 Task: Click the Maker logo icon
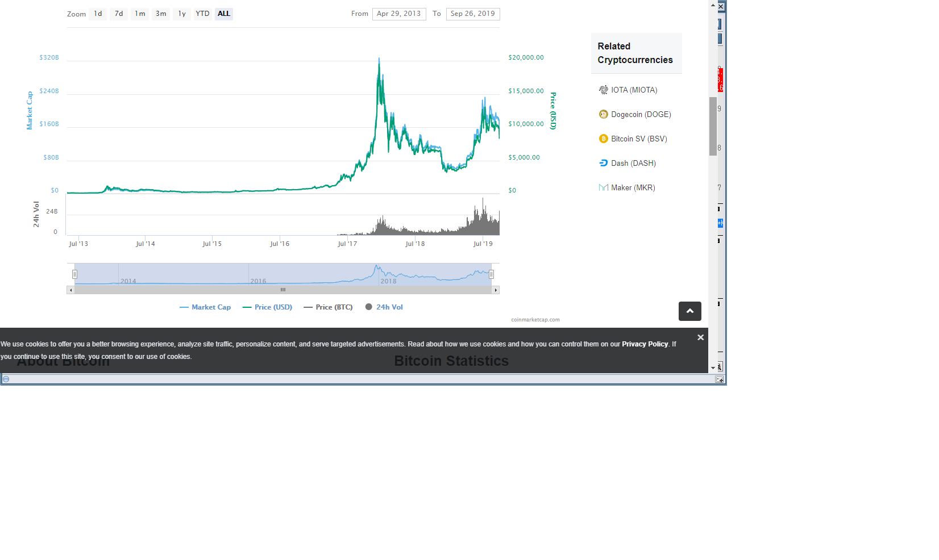tap(604, 187)
